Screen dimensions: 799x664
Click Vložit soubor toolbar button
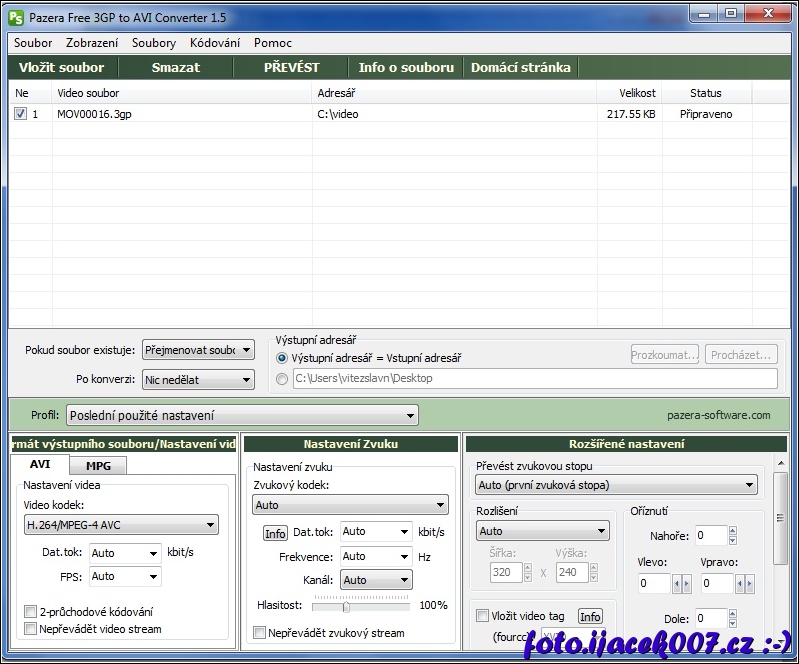(x=62, y=67)
